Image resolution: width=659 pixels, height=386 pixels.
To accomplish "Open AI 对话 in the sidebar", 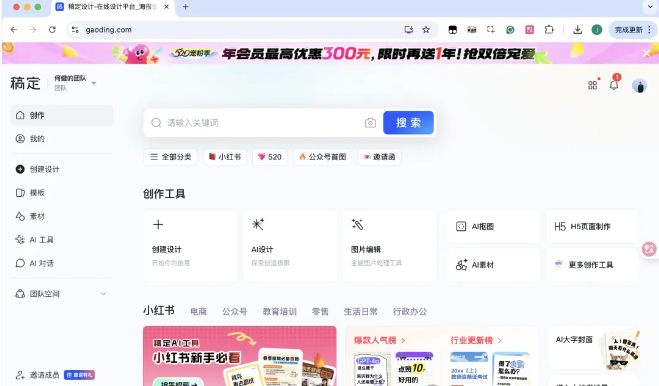I will coord(62,263).
